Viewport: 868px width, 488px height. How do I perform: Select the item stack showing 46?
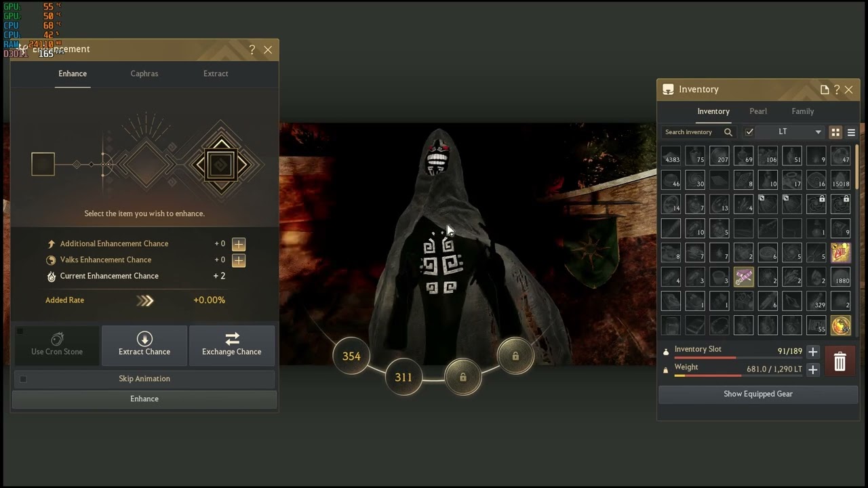[671, 180]
